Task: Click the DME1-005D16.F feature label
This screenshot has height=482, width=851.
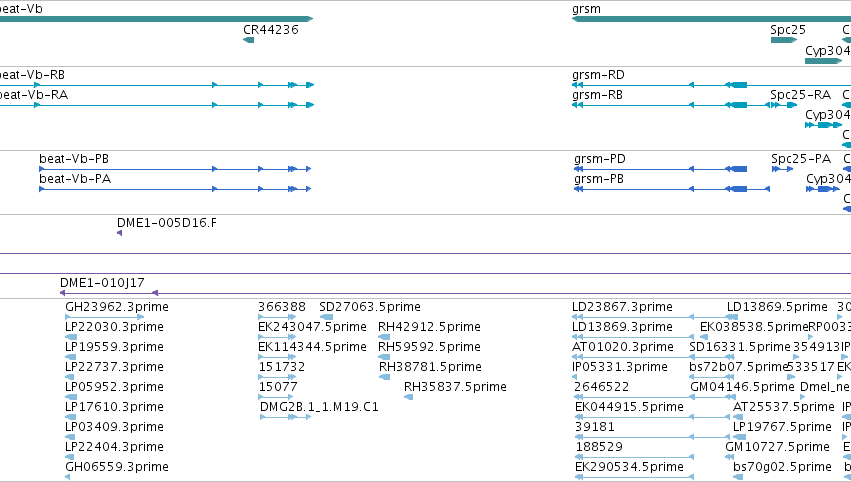Action: 167,223
